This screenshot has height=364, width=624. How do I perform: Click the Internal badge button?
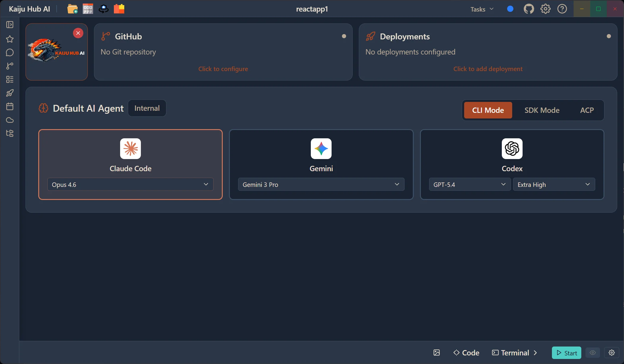pos(147,108)
